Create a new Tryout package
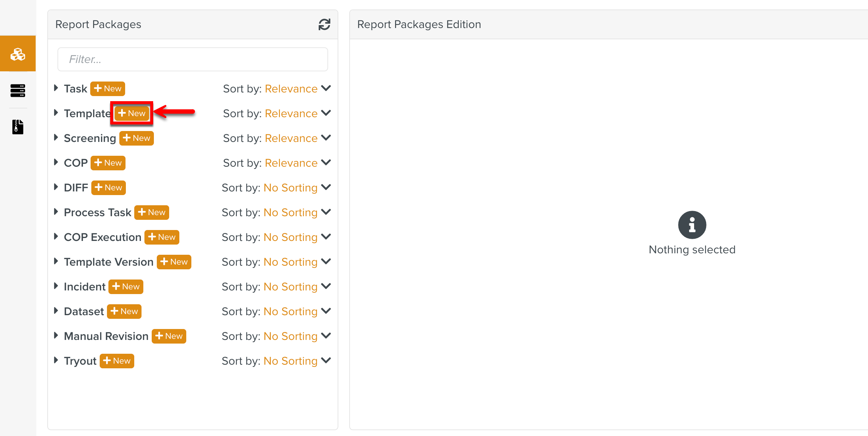Screen dimensions: 868x436 [117, 361]
